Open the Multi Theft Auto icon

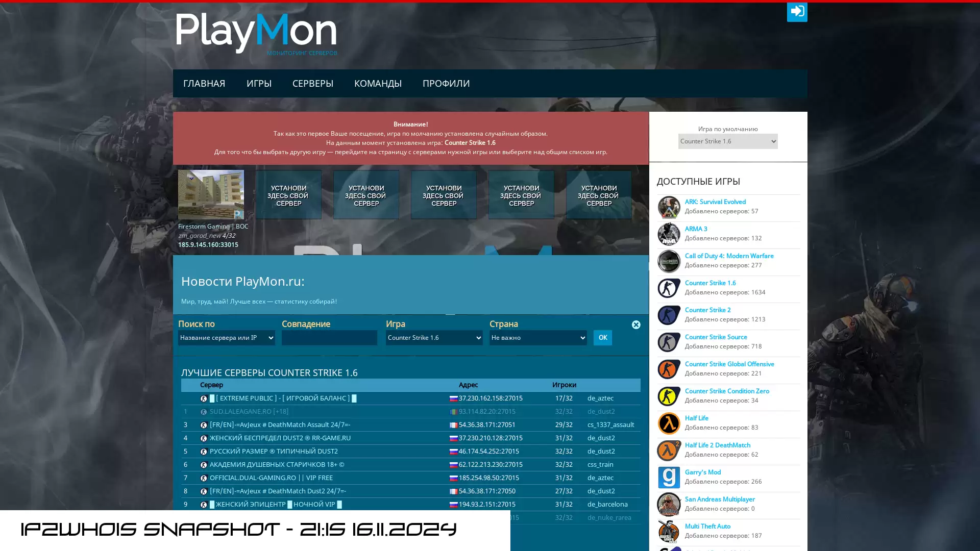point(669,532)
